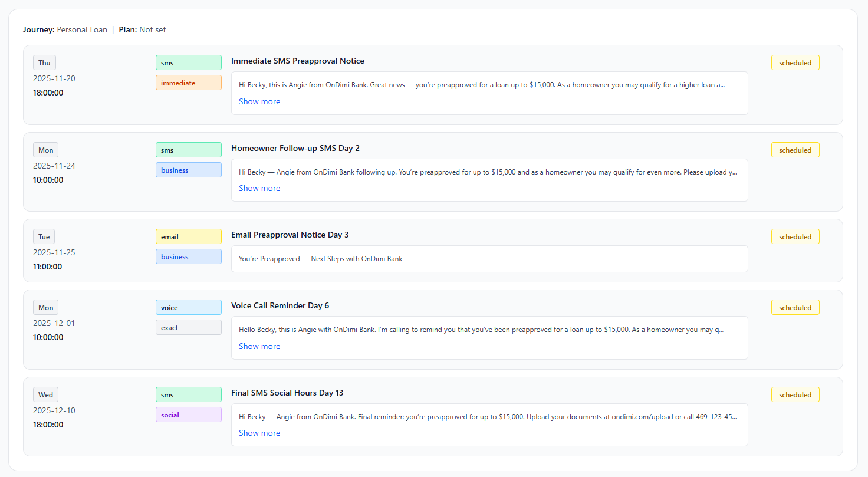
Task: Click the Homeowner Follow-up SMS Day 2 heading
Action: tap(295, 148)
